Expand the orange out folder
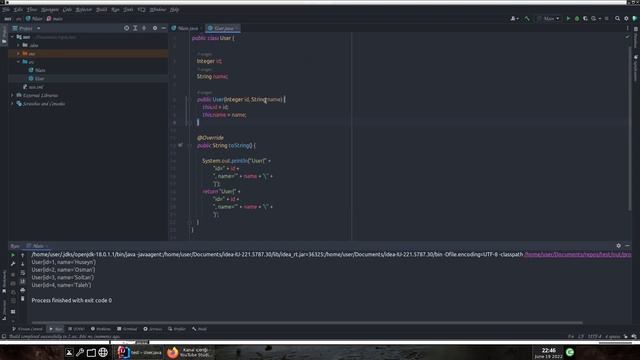640x360 pixels. point(18,53)
